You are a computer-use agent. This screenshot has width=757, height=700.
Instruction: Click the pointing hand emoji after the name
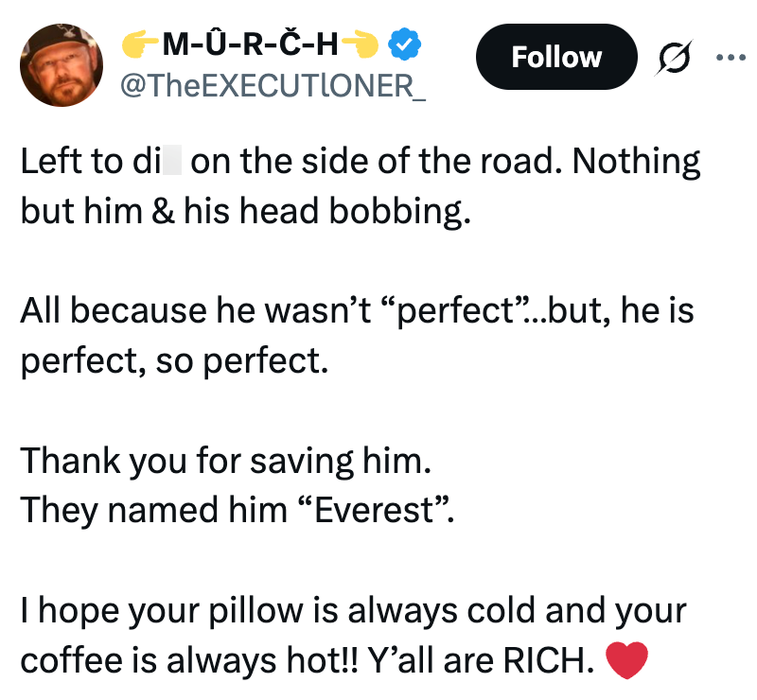point(361,44)
